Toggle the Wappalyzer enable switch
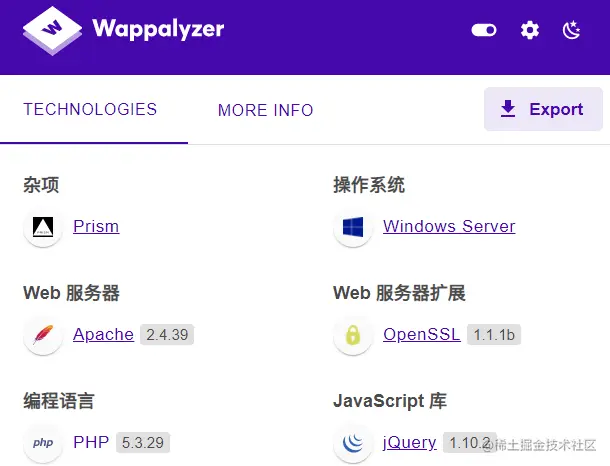Image resolution: width=610 pixels, height=466 pixels. point(484,30)
